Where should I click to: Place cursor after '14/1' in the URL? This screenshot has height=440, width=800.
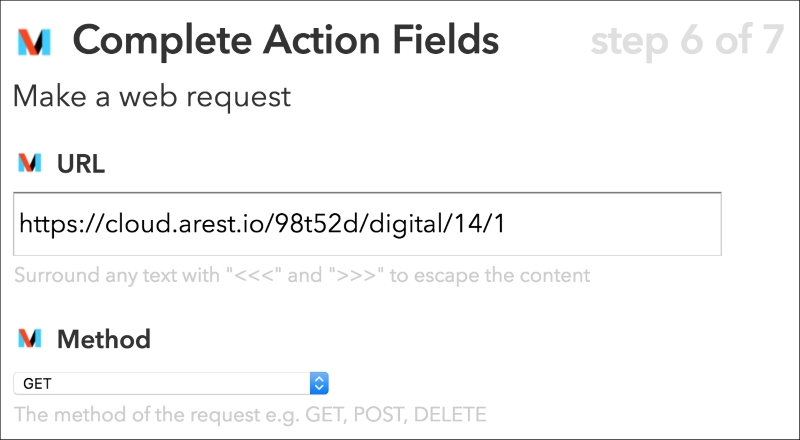[x=506, y=224]
